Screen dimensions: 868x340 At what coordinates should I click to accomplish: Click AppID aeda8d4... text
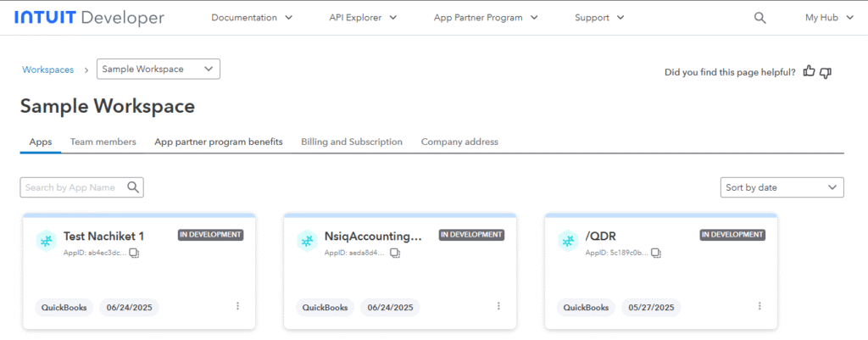[x=354, y=253]
